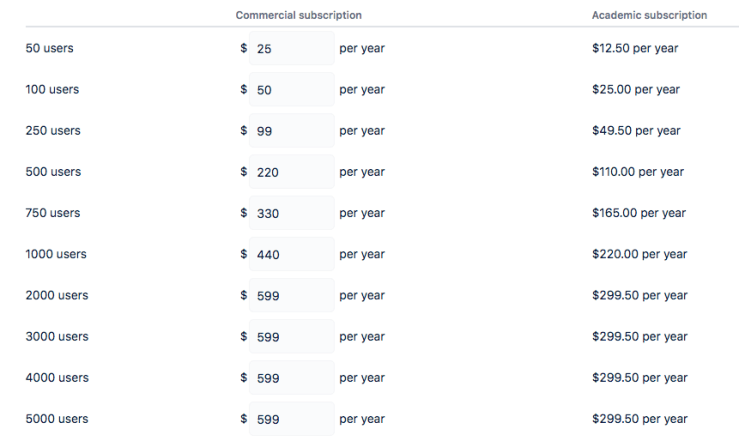739x441 pixels.
Task: Click the $220.00 per year academic price
Action: click(639, 254)
